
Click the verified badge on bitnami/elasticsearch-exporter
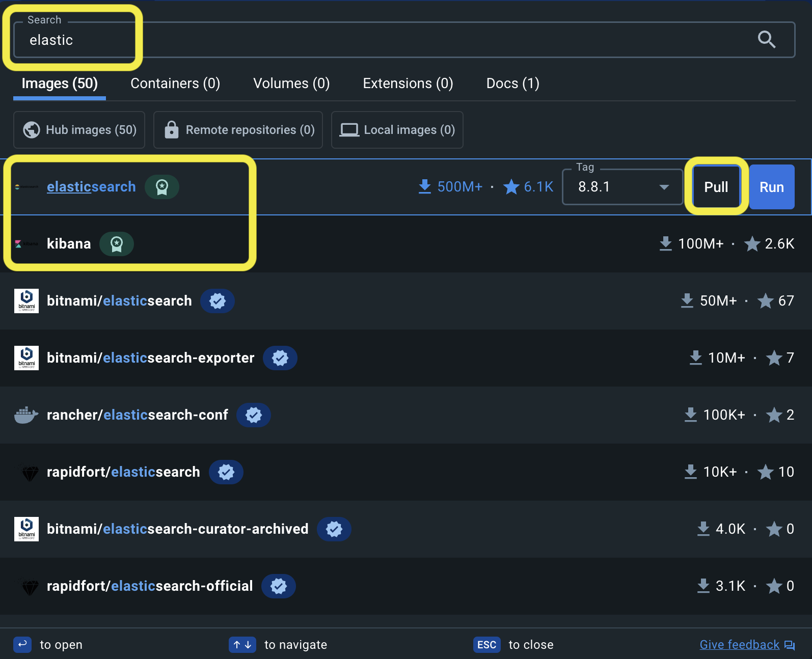pos(280,358)
